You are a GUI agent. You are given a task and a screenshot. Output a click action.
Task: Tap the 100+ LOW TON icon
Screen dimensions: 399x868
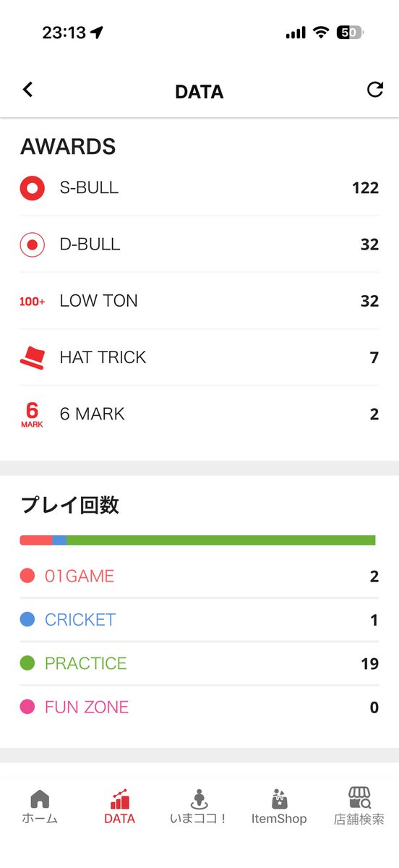[32, 302]
